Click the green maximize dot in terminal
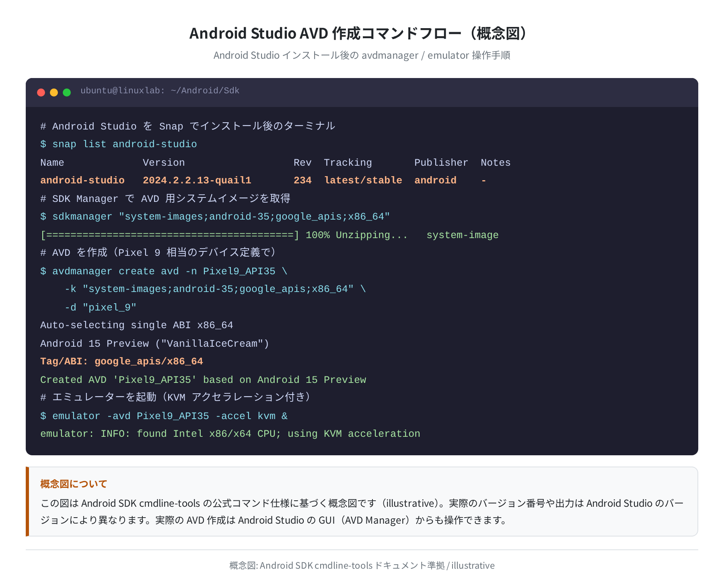The width and height of the screenshot is (724, 588). coord(67,93)
